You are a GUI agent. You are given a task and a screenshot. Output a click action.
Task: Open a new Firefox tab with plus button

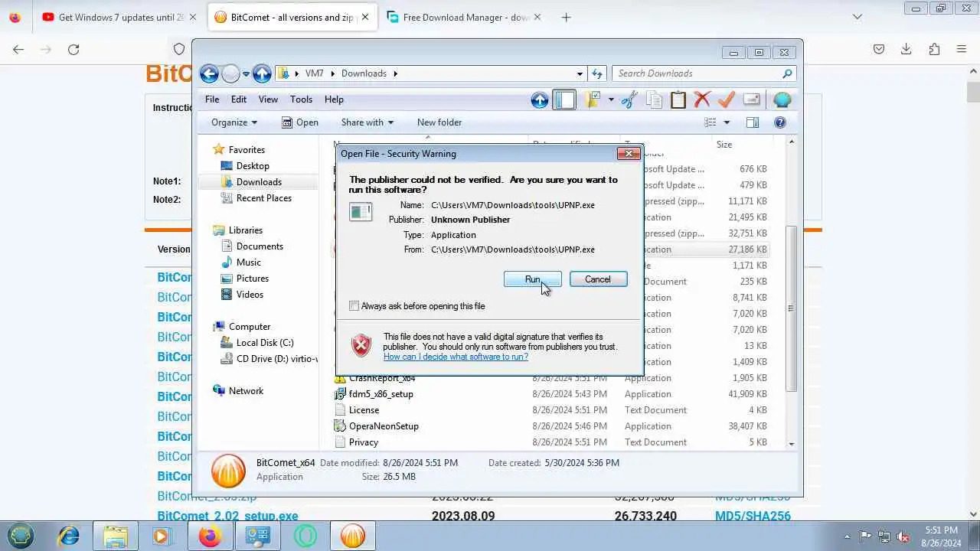click(566, 17)
